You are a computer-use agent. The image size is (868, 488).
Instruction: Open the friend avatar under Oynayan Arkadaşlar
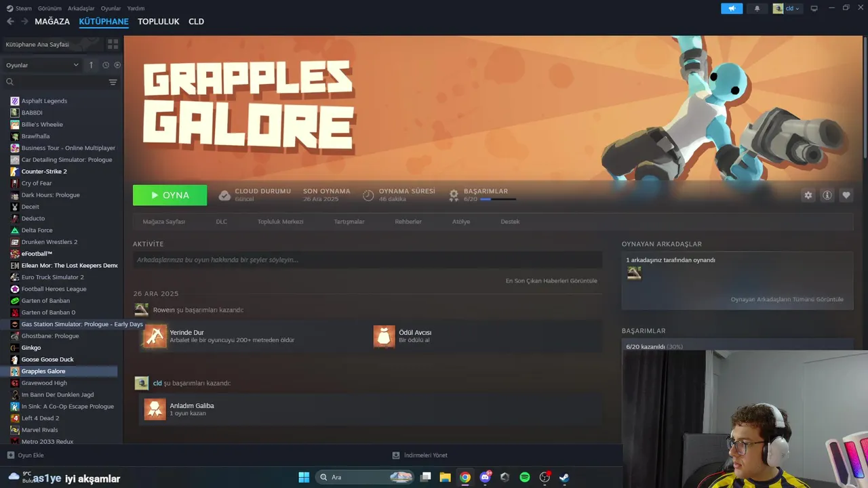[634, 273]
